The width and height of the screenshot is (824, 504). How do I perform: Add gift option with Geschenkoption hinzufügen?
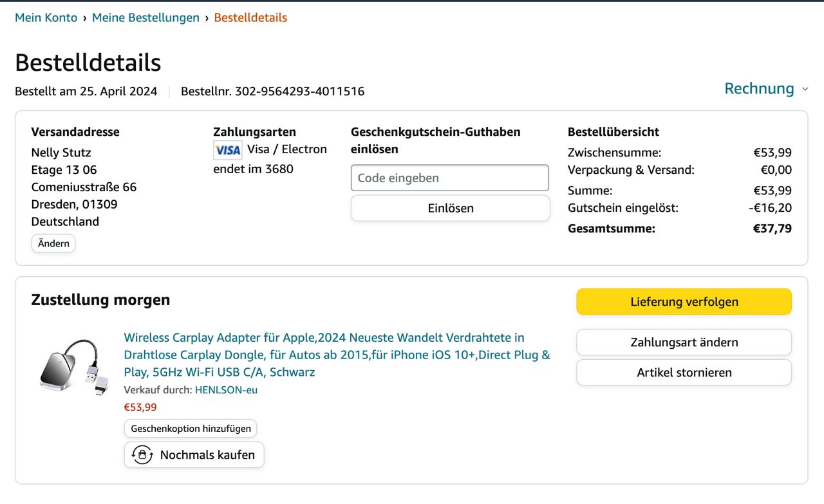pos(191,428)
